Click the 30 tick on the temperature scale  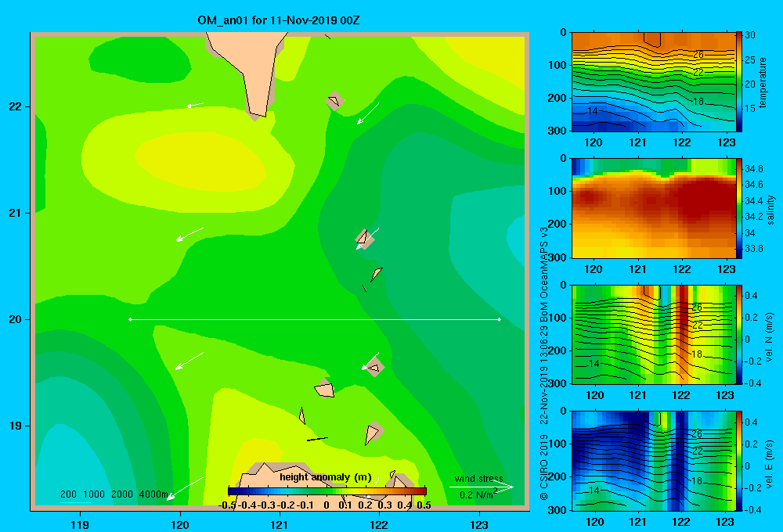click(x=750, y=35)
